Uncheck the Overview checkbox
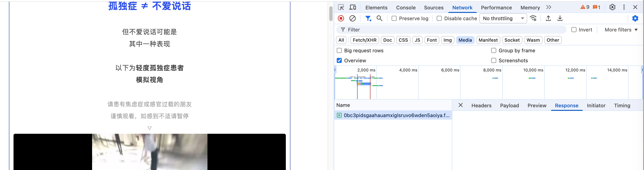The image size is (644, 170). coord(339,60)
